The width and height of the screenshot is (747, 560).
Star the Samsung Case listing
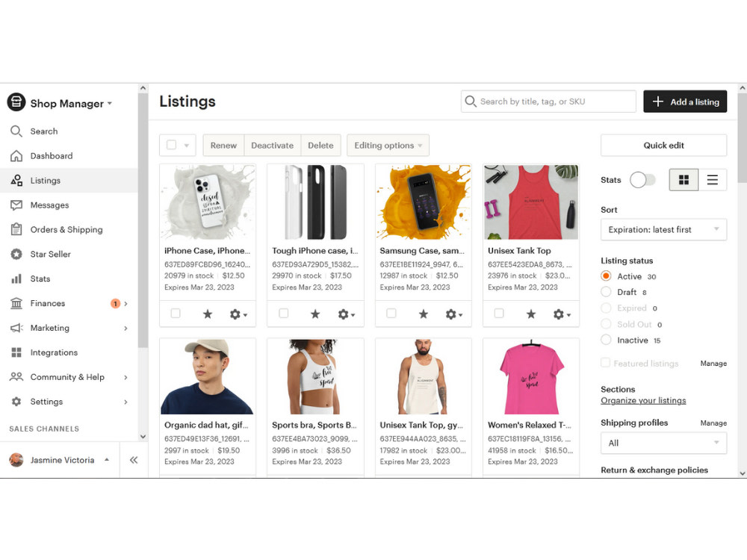click(423, 314)
